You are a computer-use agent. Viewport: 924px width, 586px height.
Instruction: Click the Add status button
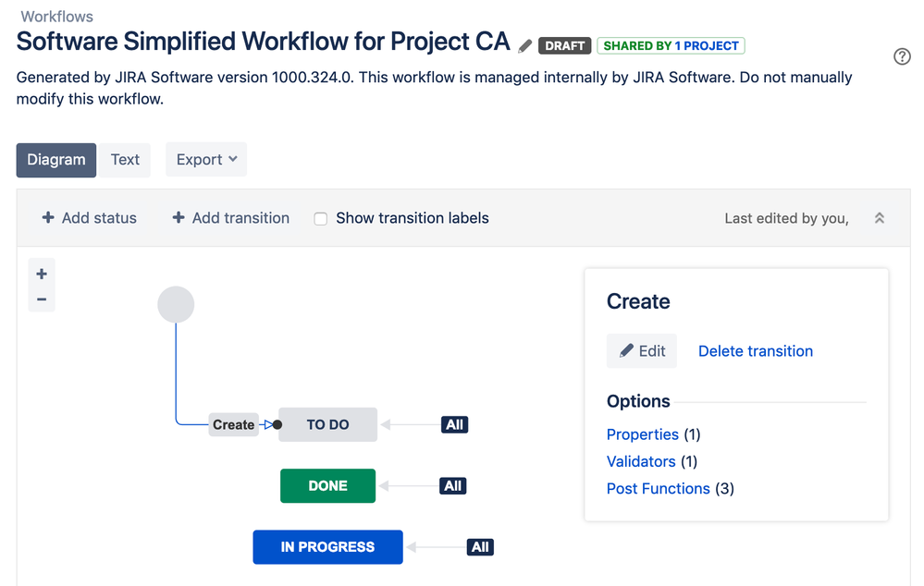tap(89, 218)
